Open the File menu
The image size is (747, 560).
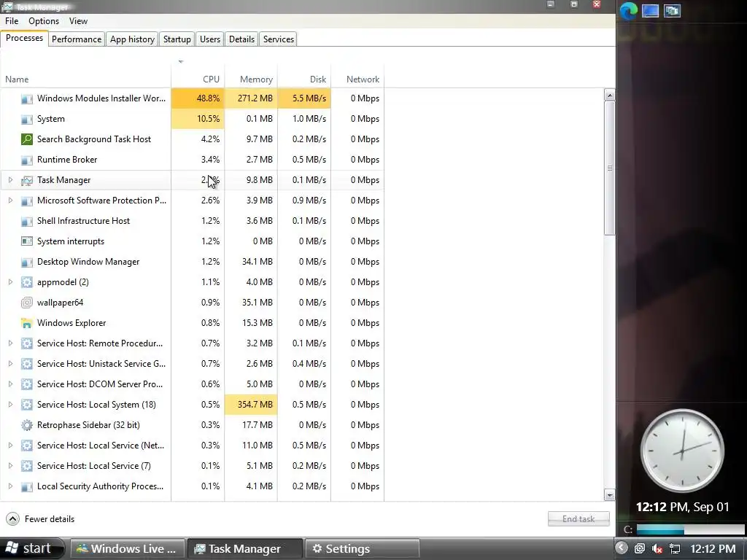12,21
